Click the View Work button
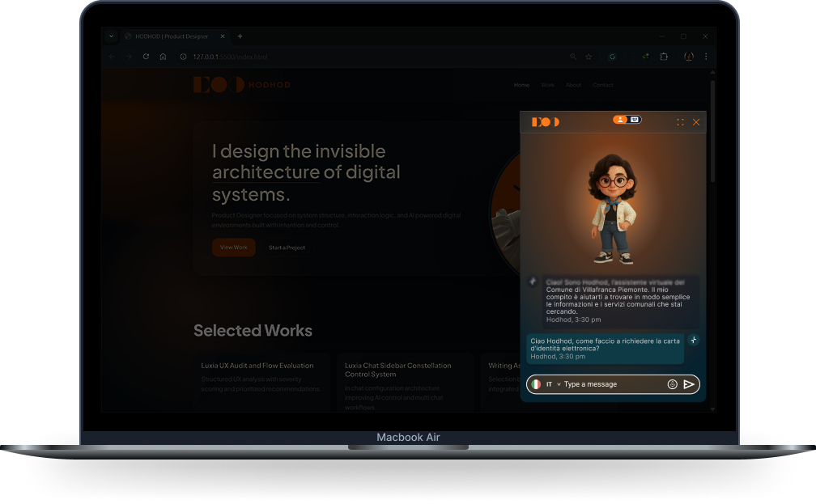Viewport: 816px width, 504px height. [234, 248]
